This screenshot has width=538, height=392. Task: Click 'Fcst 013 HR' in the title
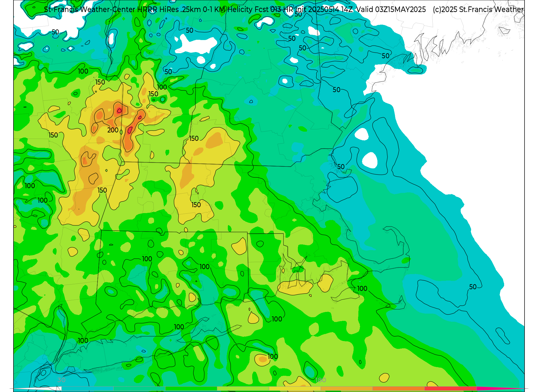[x=274, y=10]
